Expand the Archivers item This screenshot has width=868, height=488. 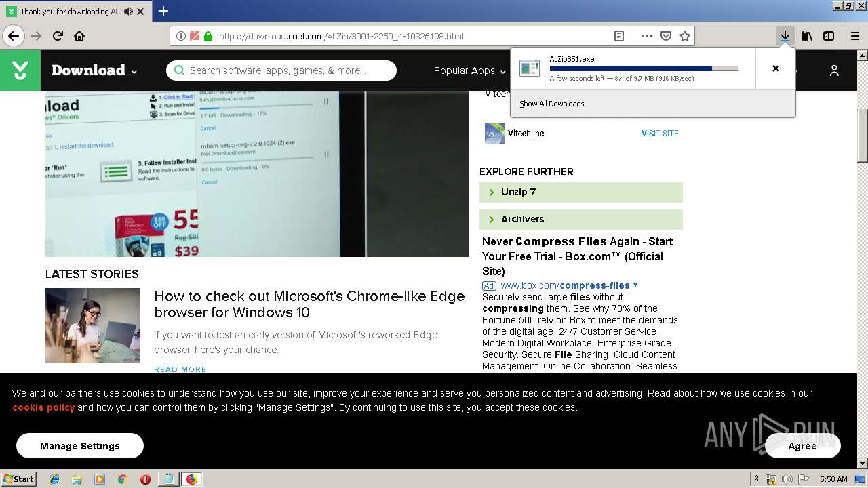[x=581, y=220]
